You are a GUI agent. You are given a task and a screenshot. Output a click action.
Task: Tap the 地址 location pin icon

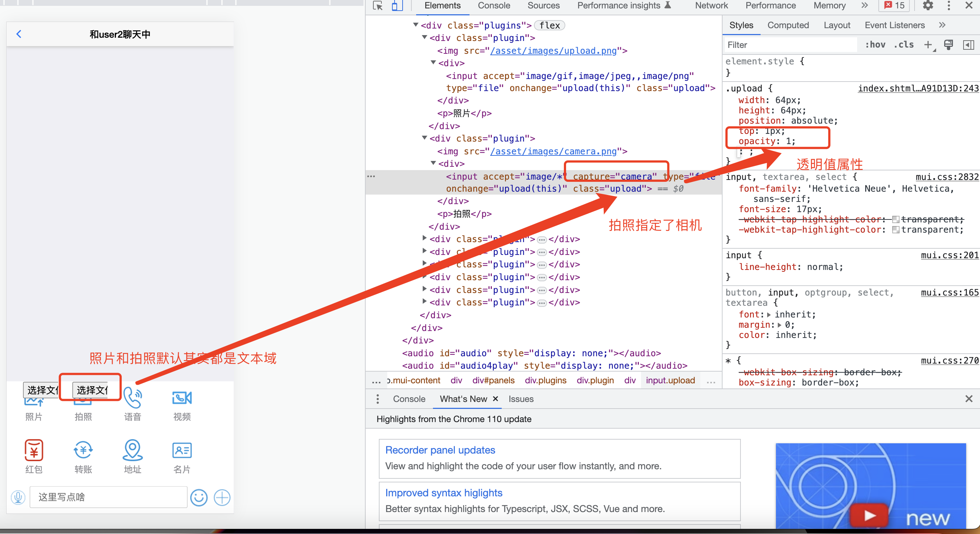132,450
